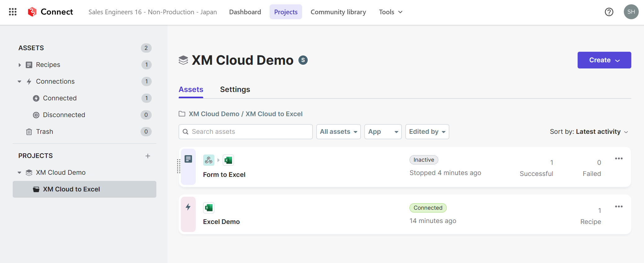Open the Create dropdown button
Viewport: 644px width, 263px height.
point(604,60)
